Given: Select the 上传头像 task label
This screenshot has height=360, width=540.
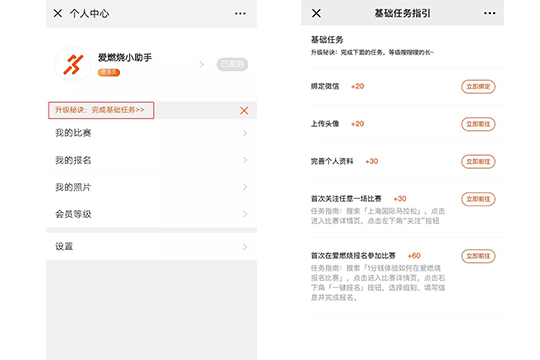Looking at the screenshot, I should tap(325, 124).
